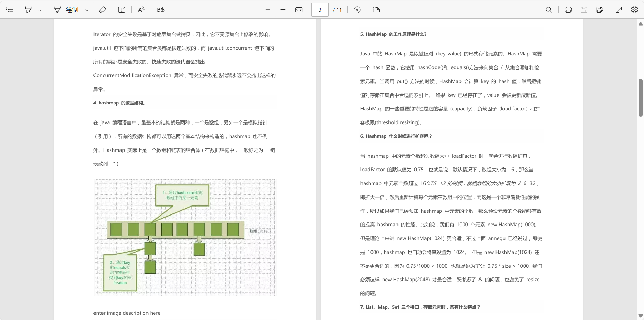Open search in document
The height and width of the screenshot is (320, 644).
click(549, 10)
